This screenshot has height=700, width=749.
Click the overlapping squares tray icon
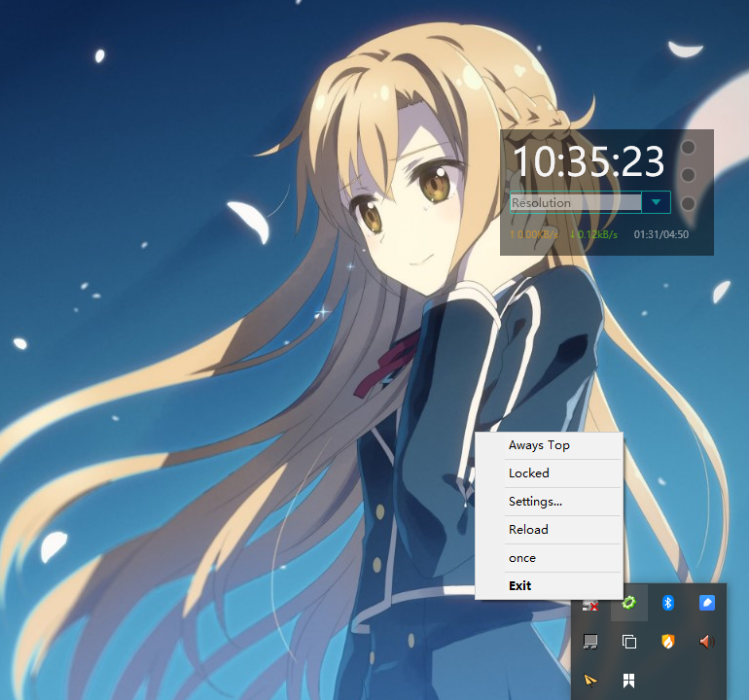pos(629,642)
